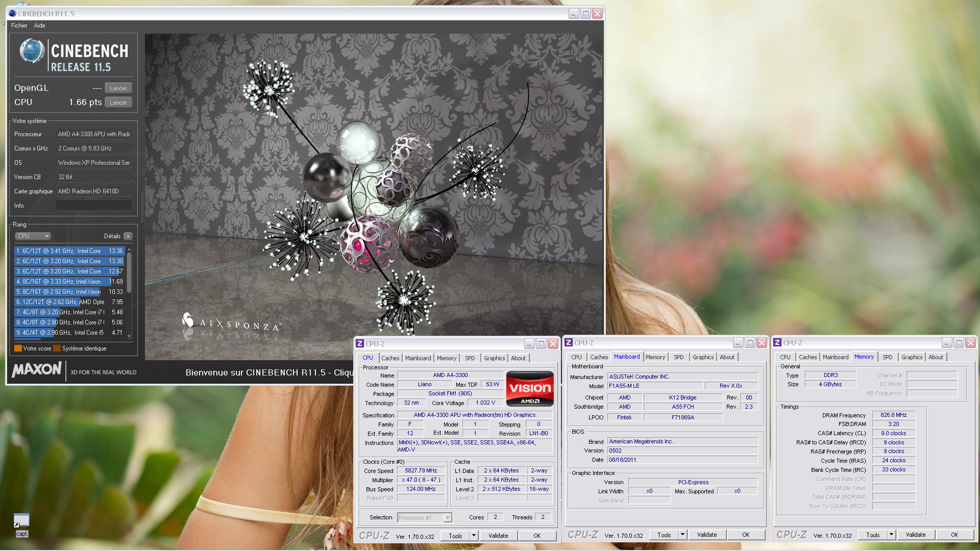Click Tools button in right CPU-Z window
Screen dimensions: 980x551
[x=873, y=535]
